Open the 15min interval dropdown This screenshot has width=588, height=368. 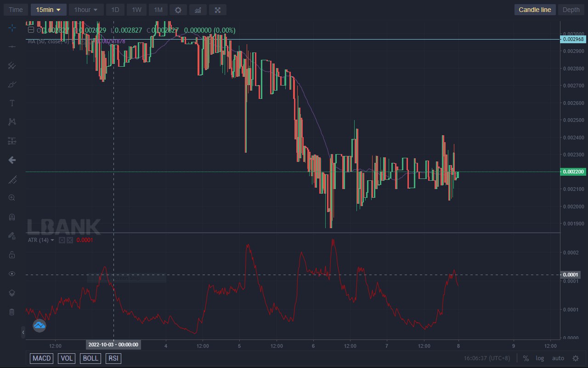49,10
